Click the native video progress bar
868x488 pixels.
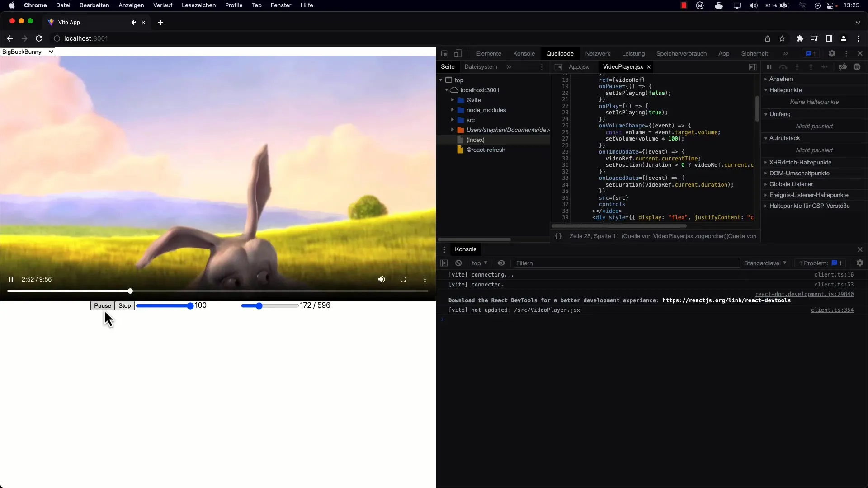[218, 291]
